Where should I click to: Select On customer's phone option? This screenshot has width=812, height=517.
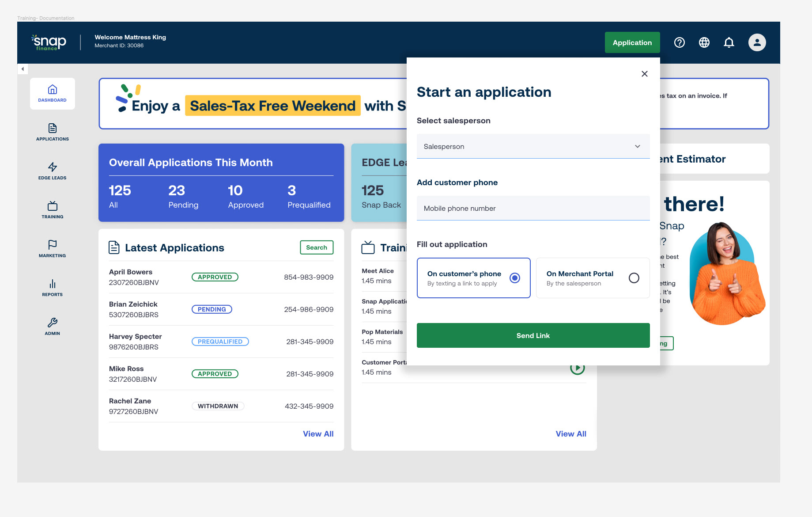(x=474, y=278)
